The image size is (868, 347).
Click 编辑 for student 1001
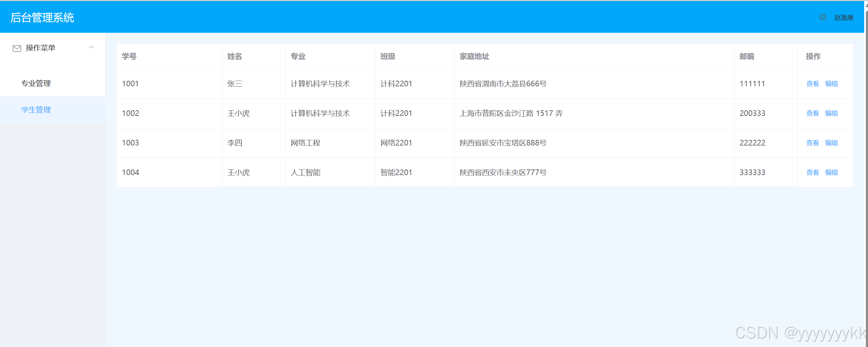831,83
